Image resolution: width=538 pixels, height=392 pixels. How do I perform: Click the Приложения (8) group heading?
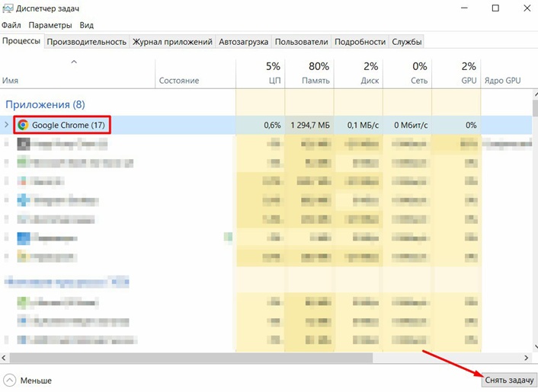coord(45,104)
